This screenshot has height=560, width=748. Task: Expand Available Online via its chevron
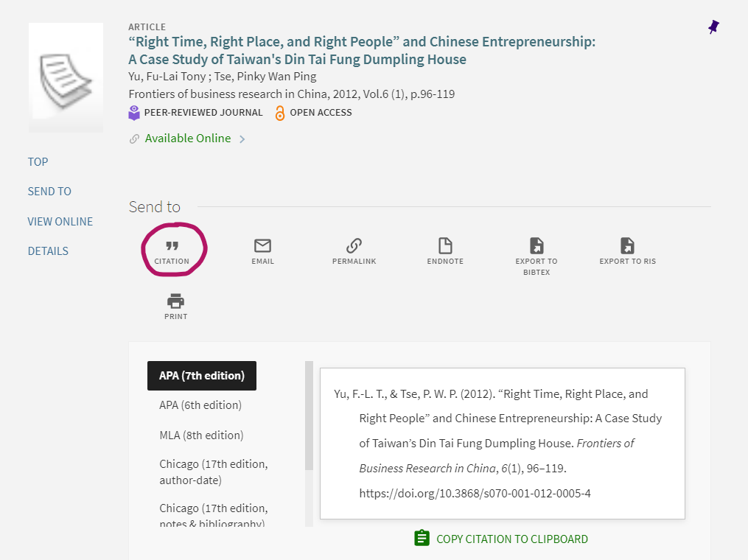point(241,138)
